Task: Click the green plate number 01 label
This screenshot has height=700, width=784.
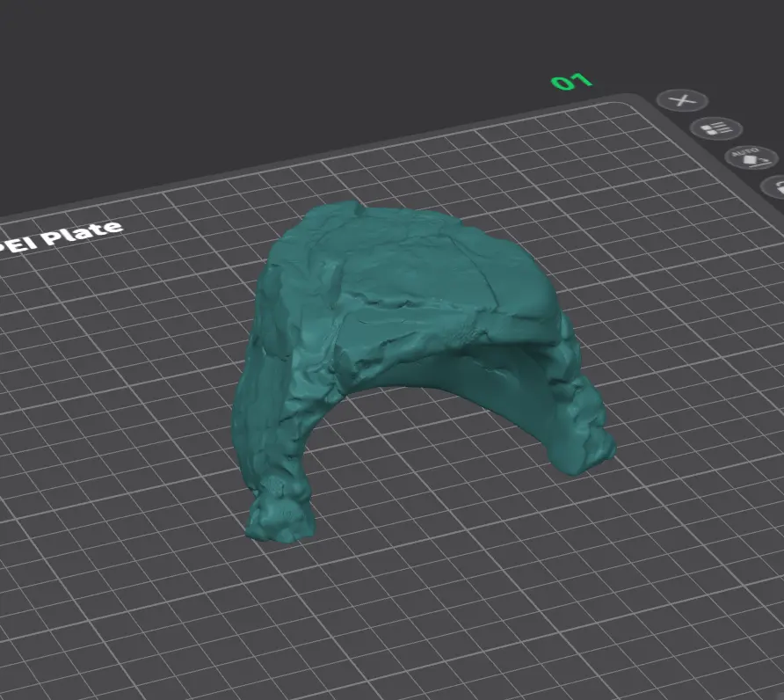Action: (571, 81)
